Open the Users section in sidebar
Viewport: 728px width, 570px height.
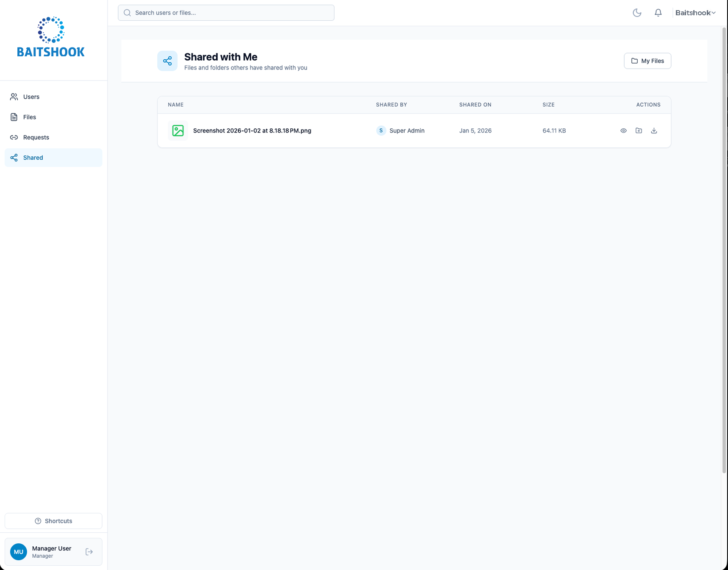pos(31,97)
